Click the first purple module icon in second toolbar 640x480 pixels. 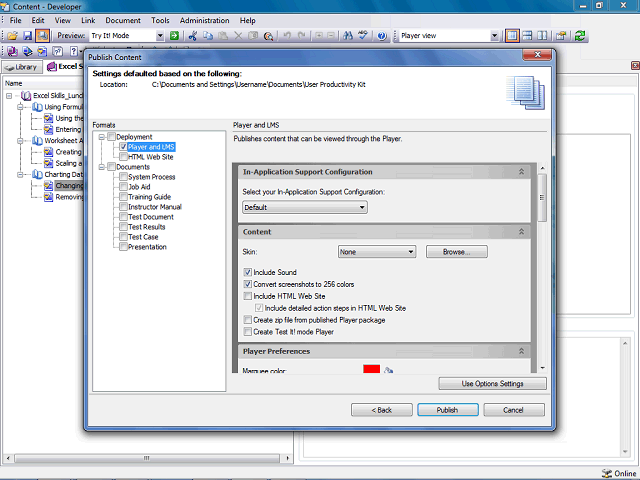[12, 51]
